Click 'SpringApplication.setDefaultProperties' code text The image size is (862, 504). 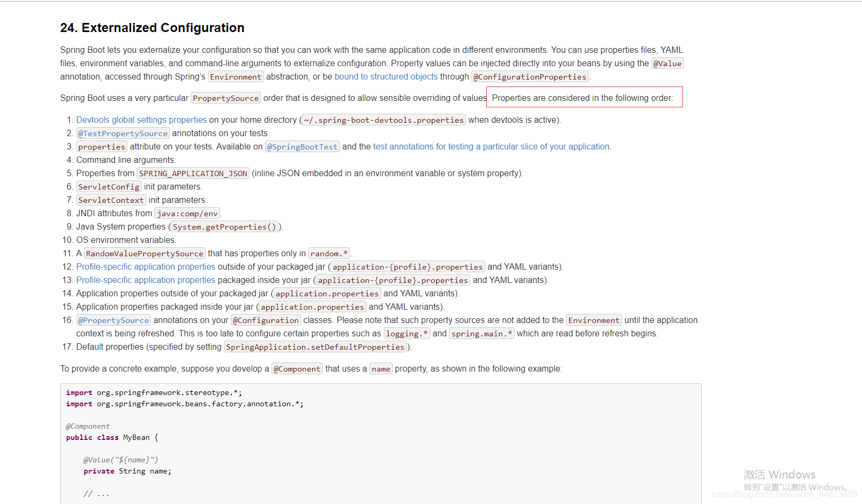tap(315, 347)
